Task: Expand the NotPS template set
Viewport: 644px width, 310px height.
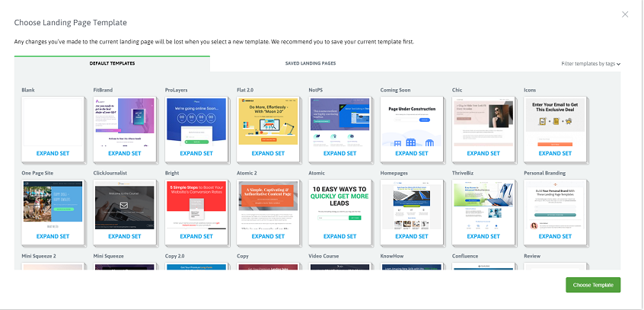Action: click(x=340, y=153)
